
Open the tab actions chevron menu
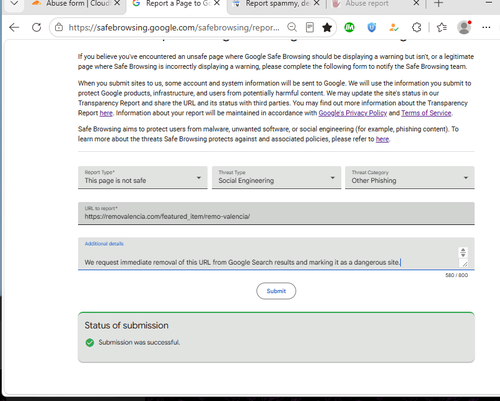14,4
